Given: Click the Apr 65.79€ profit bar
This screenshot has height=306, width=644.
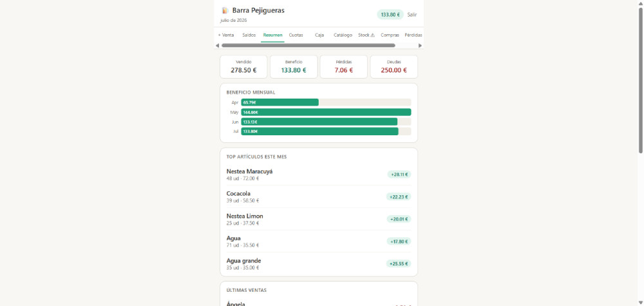Looking at the screenshot, I should coord(279,102).
